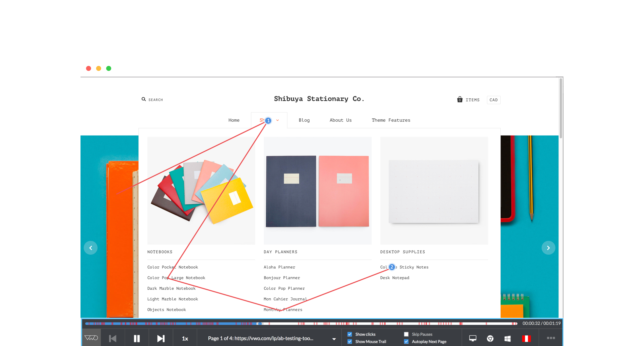Click the VWO logo icon
Image resolution: width=644 pixels, height=346 pixels.
pos(91,338)
